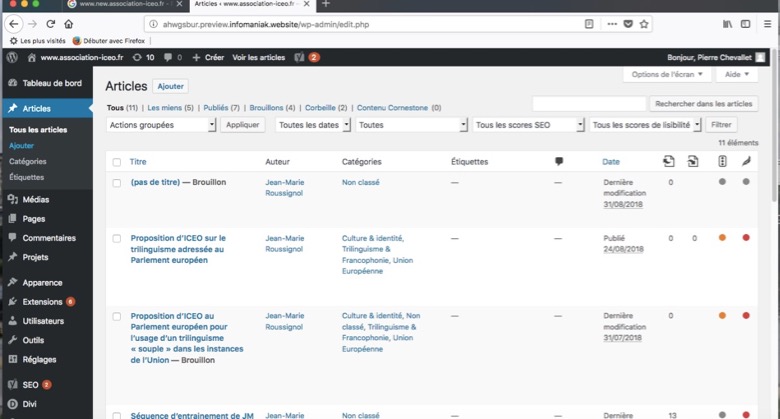Go back with browser back arrow
Screen dimensions: 780x419
(13, 24)
